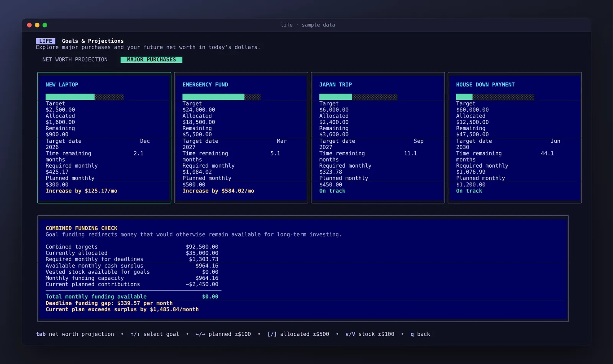The image size is (613, 364).
Task: Click the Vested stock available for goals row
Action: pos(132,272)
